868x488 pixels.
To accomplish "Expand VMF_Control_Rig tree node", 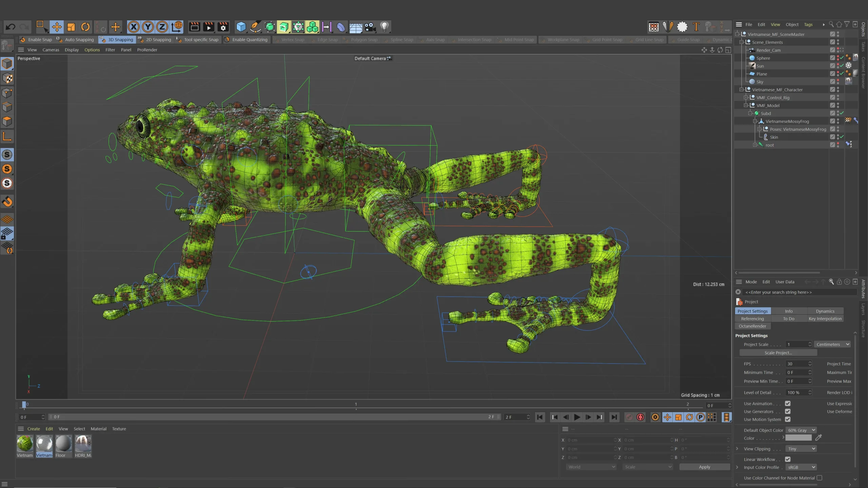I will (746, 98).
